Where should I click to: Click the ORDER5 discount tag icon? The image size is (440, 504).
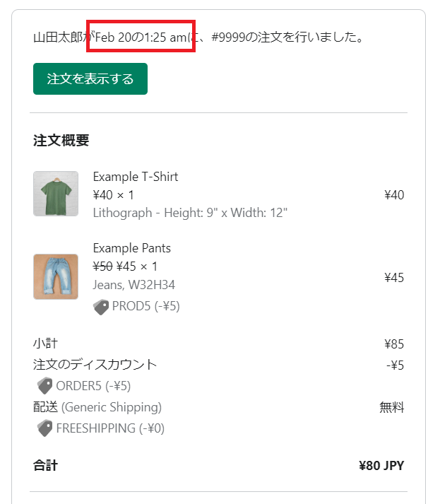coord(45,385)
